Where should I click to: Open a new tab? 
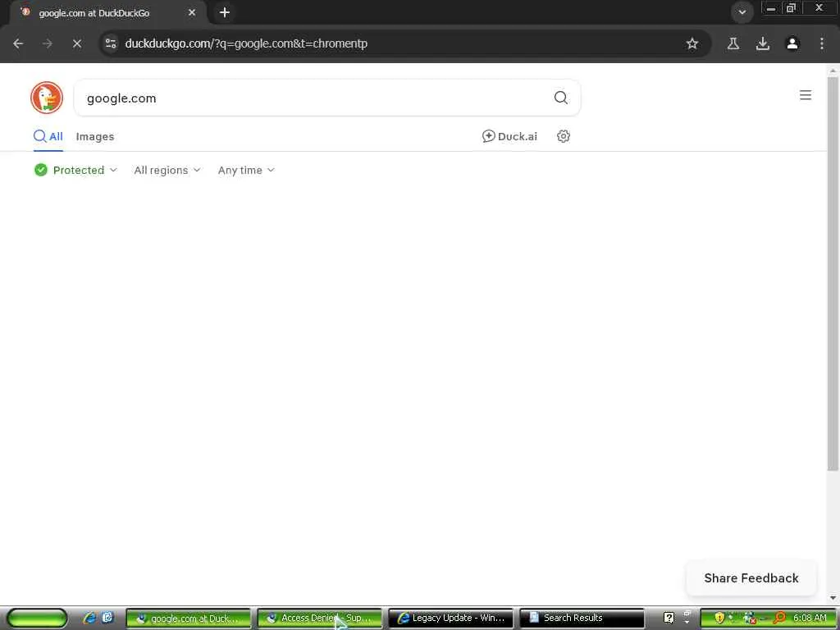pyautogui.click(x=225, y=12)
